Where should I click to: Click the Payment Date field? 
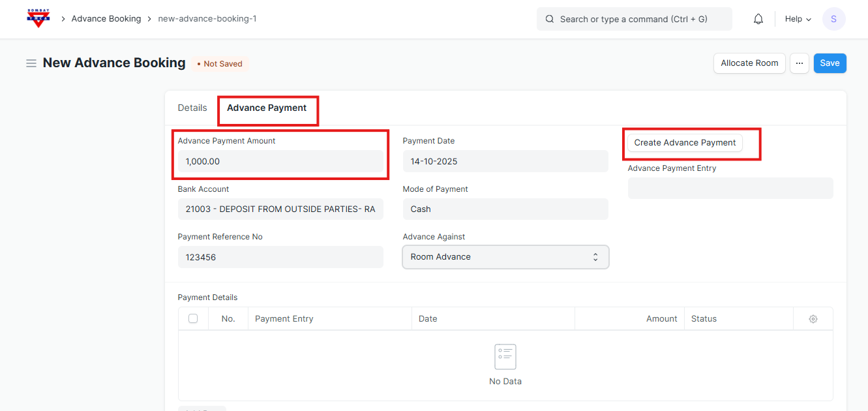click(505, 161)
